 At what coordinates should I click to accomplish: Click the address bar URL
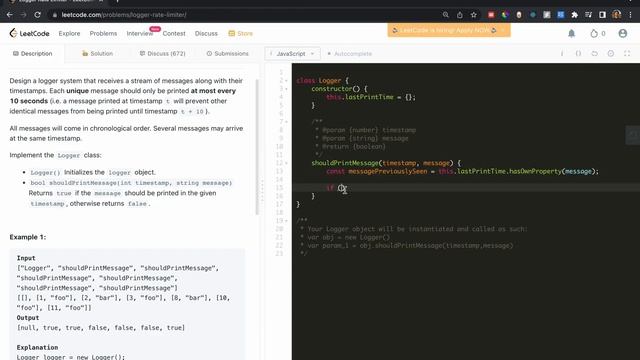pyautogui.click(x=124, y=15)
